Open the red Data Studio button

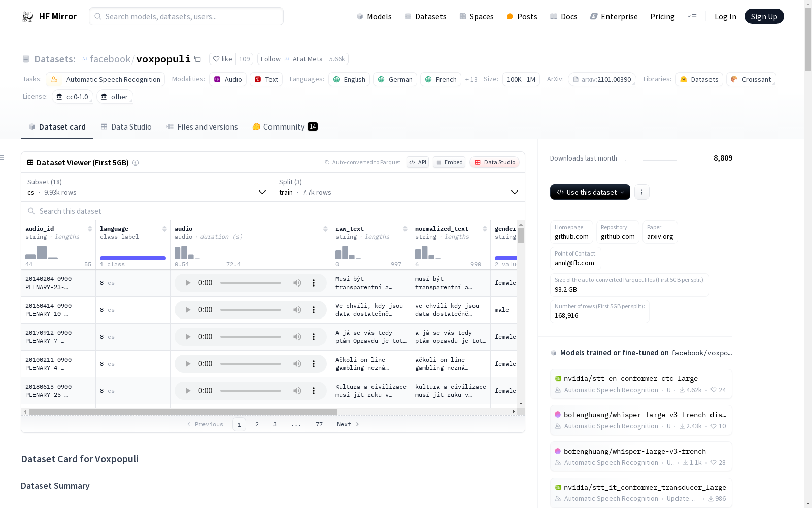(494, 162)
